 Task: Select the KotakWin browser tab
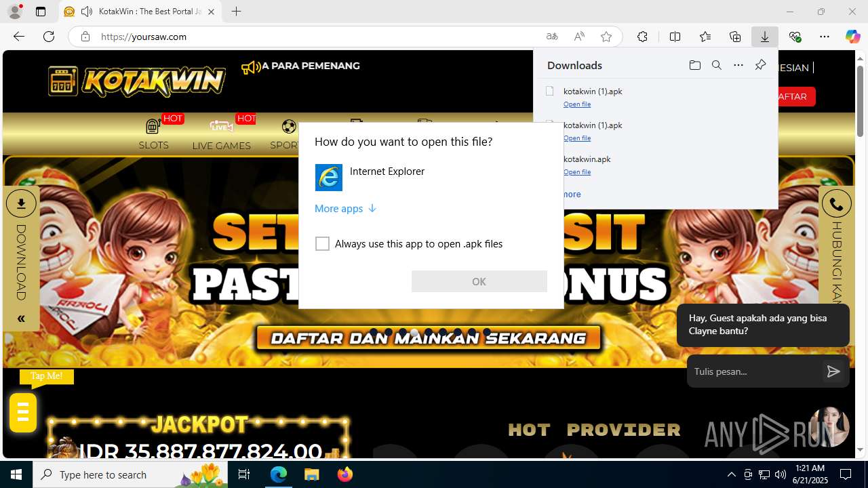coord(141,12)
